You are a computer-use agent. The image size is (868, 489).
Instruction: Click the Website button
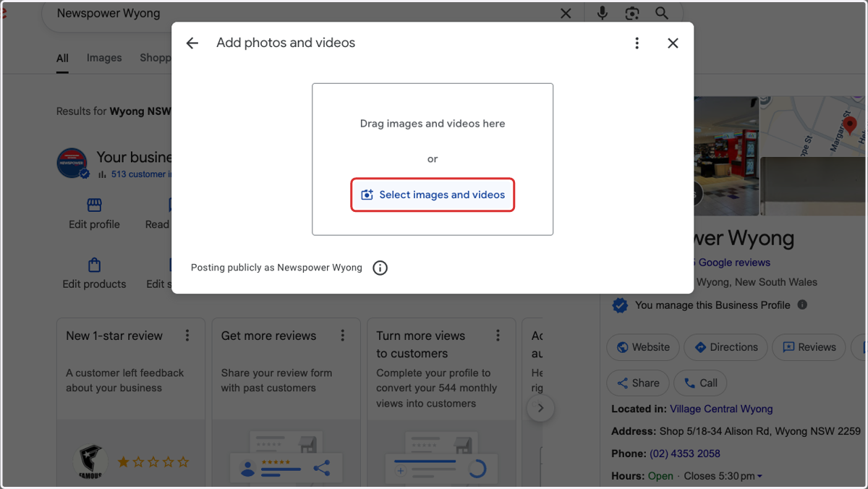(x=643, y=347)
